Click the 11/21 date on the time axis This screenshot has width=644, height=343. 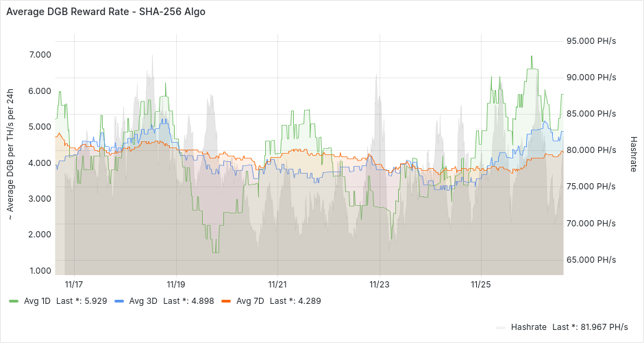pyautogui.click(x=277, y=284)
